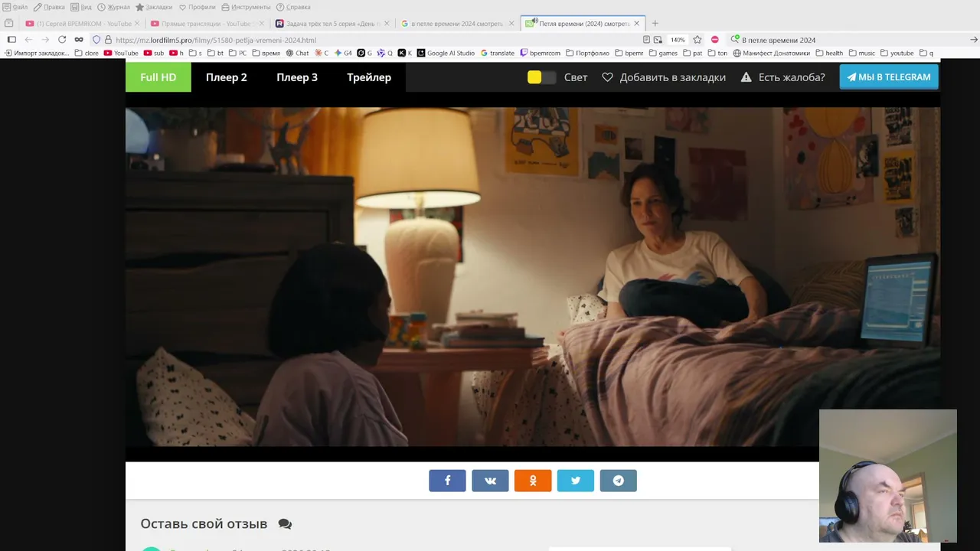The image size is (980, 551).
Task: Close the Петля времени (2024) tab
Action: point(636,24)
